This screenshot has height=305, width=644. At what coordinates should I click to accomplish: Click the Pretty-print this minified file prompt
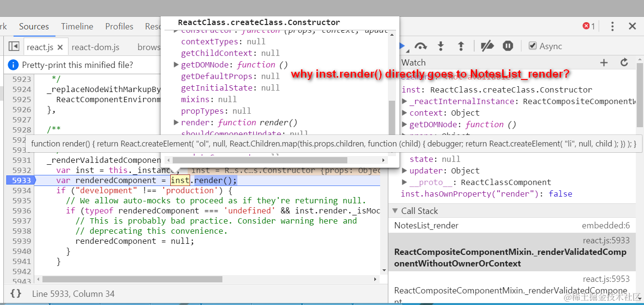click(x=77, y=65)
